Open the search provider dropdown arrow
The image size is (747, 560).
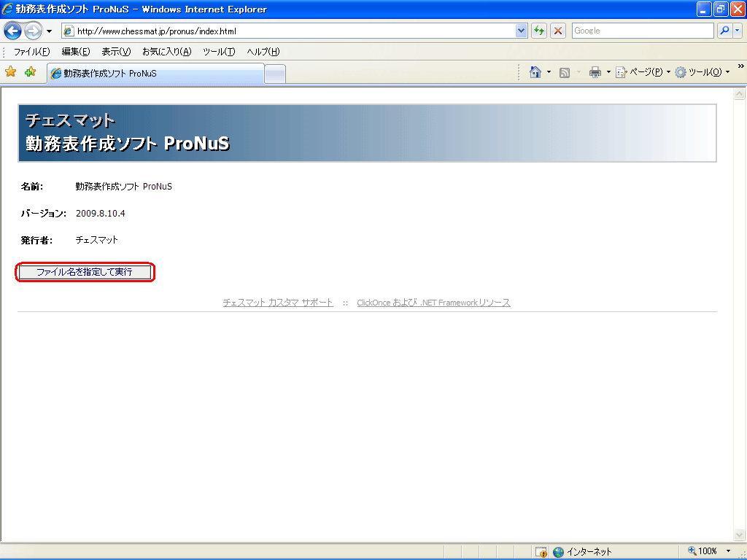coord(737,31)
